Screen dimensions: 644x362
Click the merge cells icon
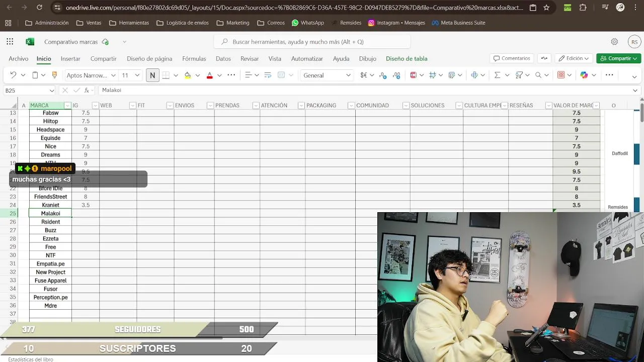click(x=281, y=75)
